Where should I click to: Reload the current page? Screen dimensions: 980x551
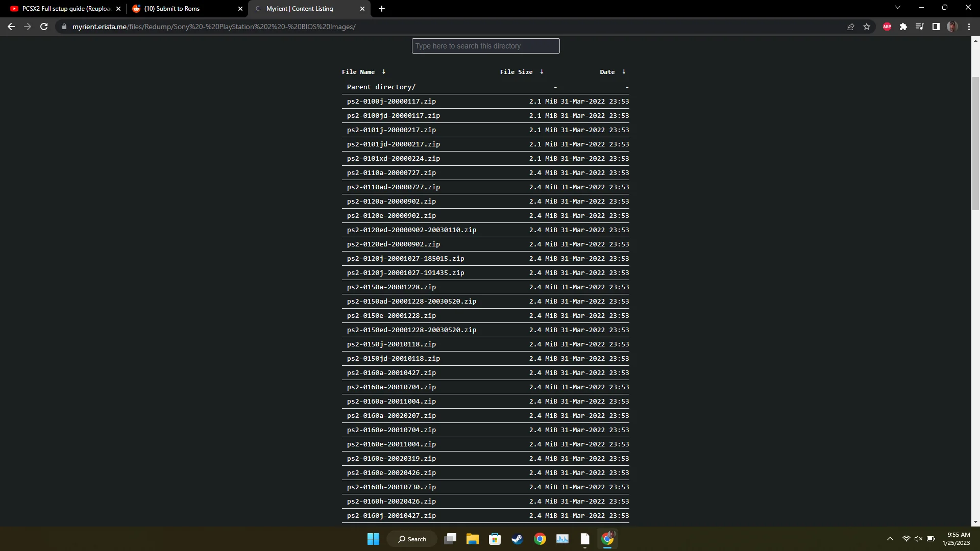click(44, 27)
